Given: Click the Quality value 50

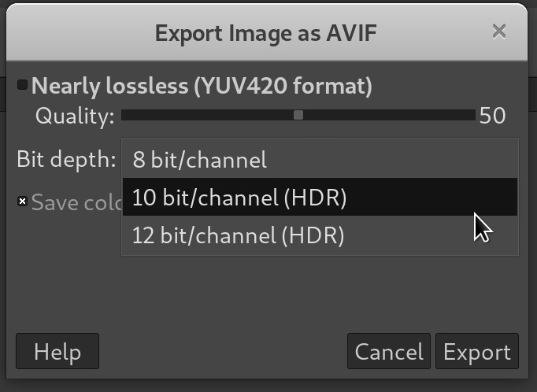Looking at the screenshot, I should 492,116.
